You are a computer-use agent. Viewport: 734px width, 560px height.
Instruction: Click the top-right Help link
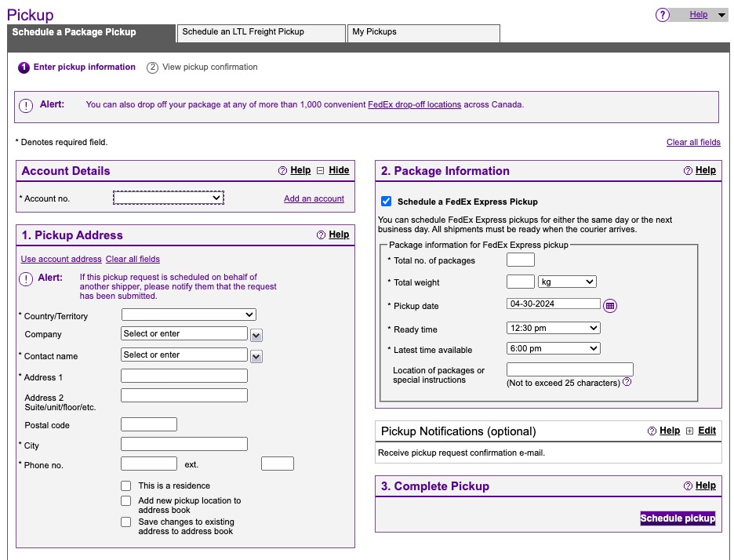pyautogui.click(x=699, y=15)
